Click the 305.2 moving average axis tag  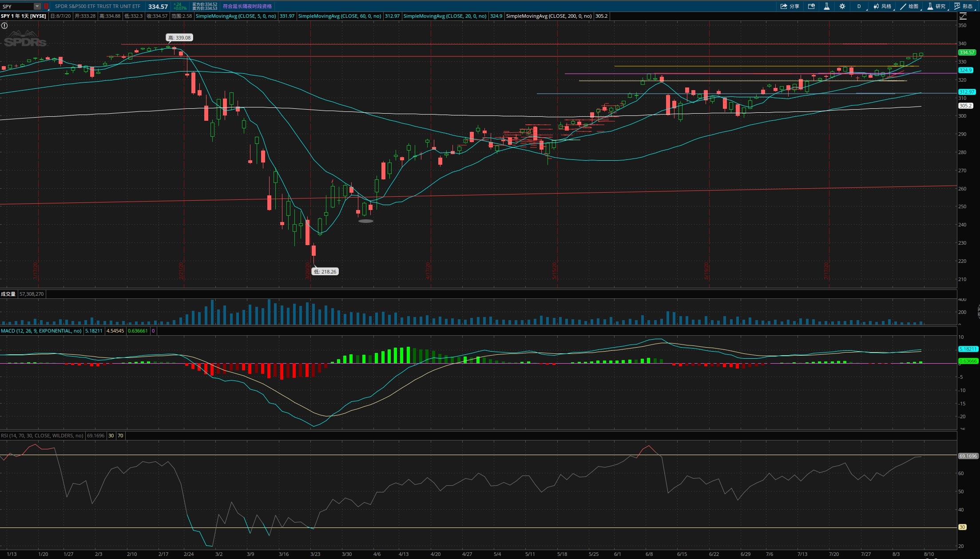(966, 106)
